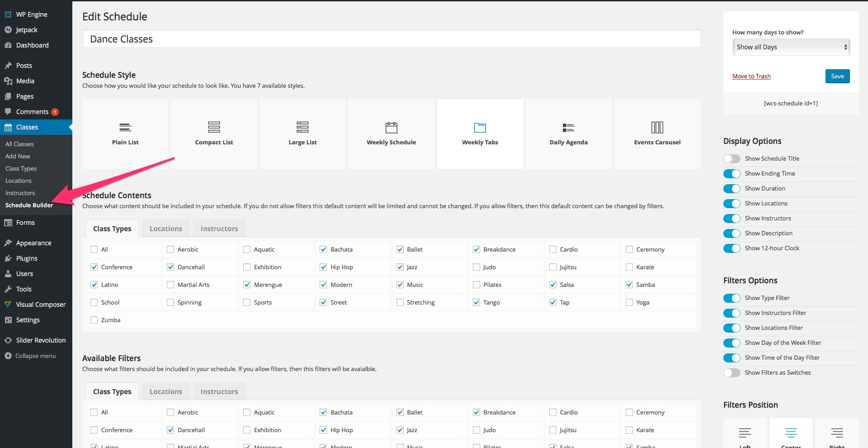868x448 pixels.
Task: Expand the Appearance menu in sidebar
Action: (x=33, y=243)
